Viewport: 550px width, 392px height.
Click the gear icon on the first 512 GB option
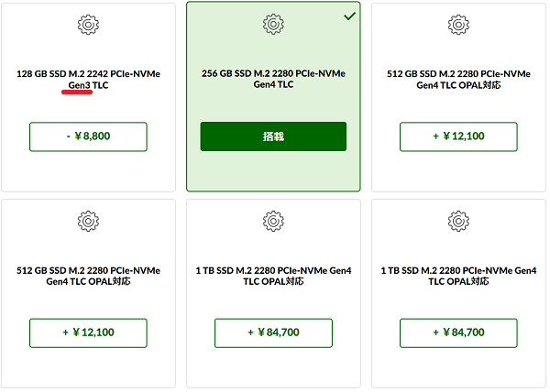coord(458,25)
